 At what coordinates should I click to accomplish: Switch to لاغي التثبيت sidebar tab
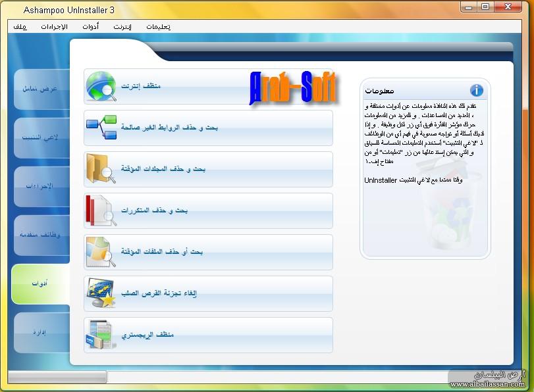pyautogui.click(x=41, y=138)
